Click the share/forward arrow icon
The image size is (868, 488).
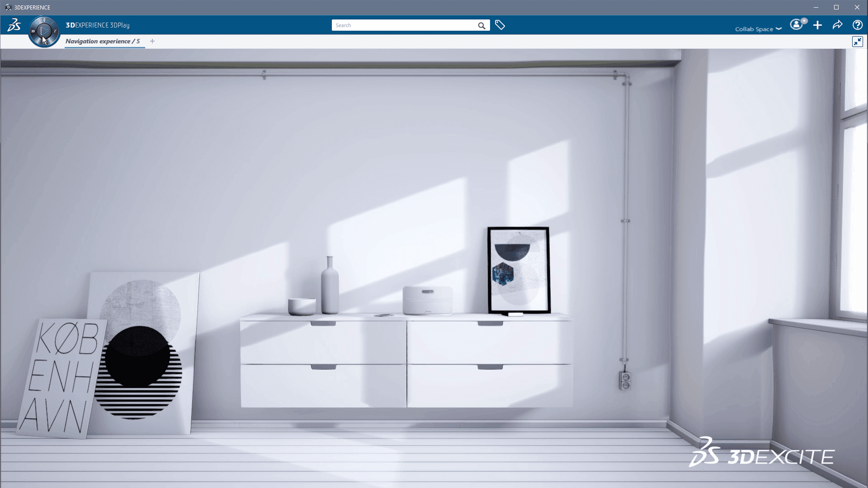pos(838,25)
